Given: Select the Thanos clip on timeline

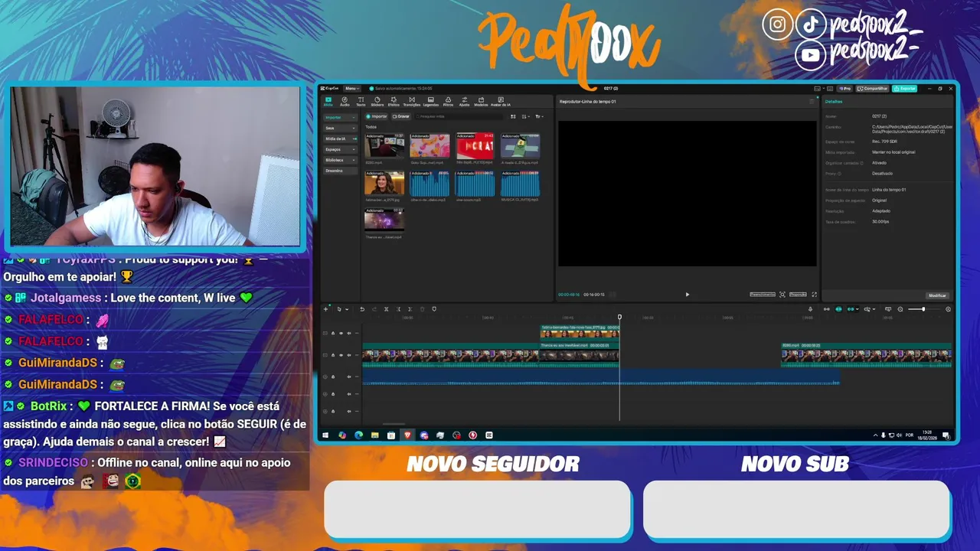Looking at the screenshot, I should (578, 354).
